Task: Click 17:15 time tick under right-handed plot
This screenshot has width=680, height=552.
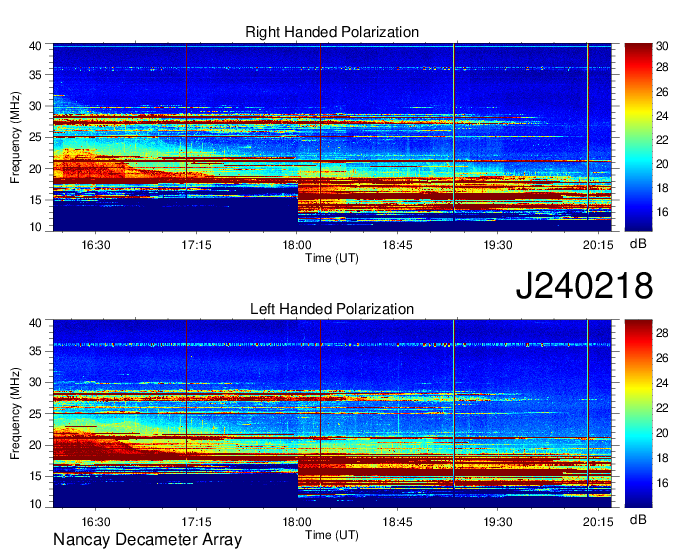Action: [196, 245]
